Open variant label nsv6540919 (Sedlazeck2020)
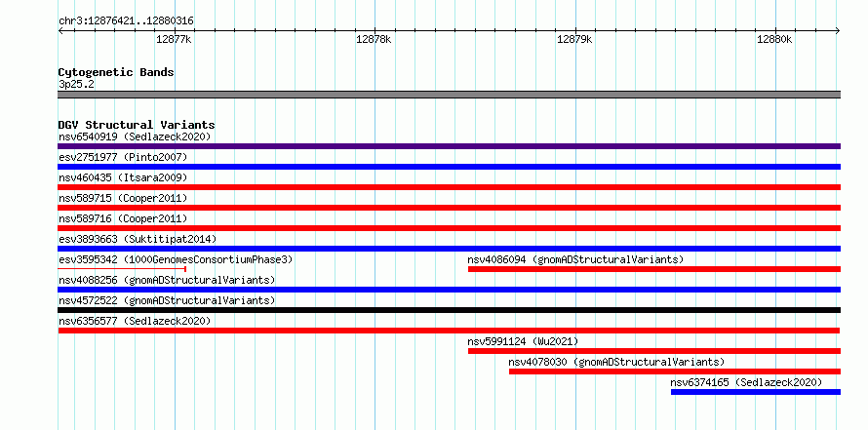 [x=135, y=137]
